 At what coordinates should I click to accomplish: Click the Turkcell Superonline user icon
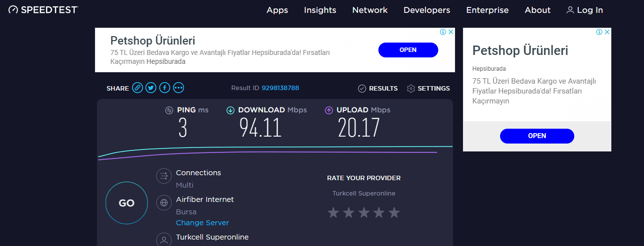(164, 240)
